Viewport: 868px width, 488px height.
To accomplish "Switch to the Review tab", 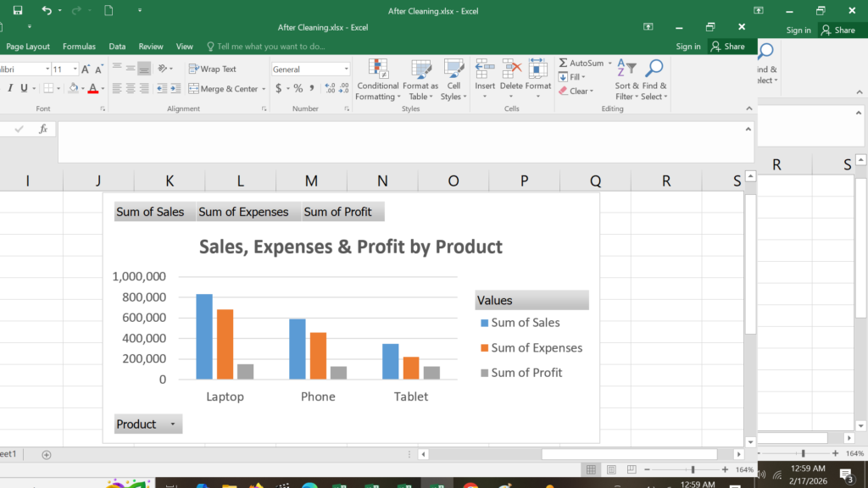I will 151,47.
